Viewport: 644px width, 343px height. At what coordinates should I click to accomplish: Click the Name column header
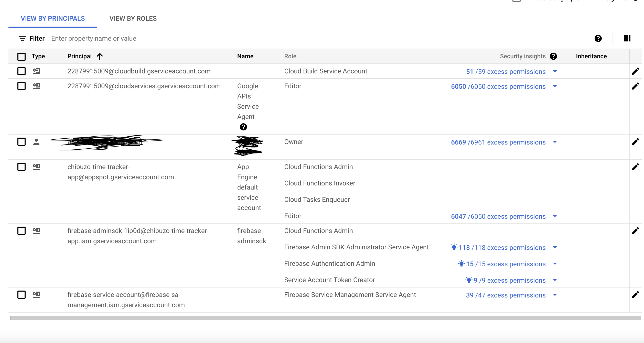point(245,56)
